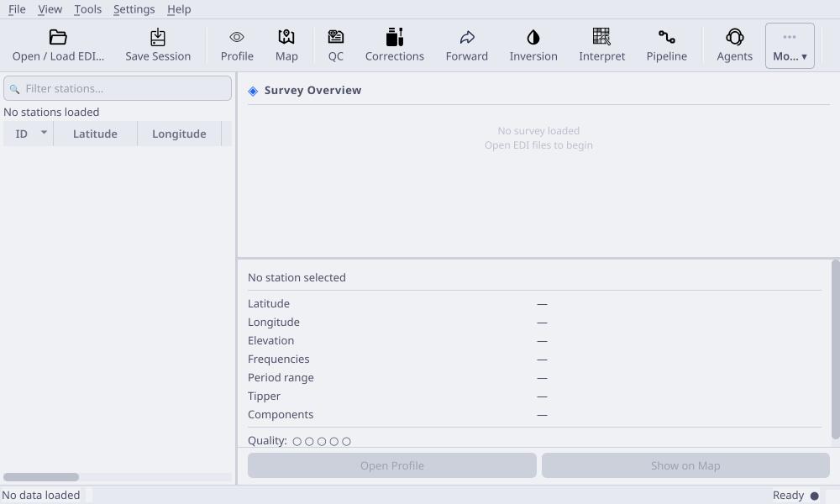Select the second Quality rating circle
Image resolution: width=840 pixels, height=504 pixels.
[310, 441]
